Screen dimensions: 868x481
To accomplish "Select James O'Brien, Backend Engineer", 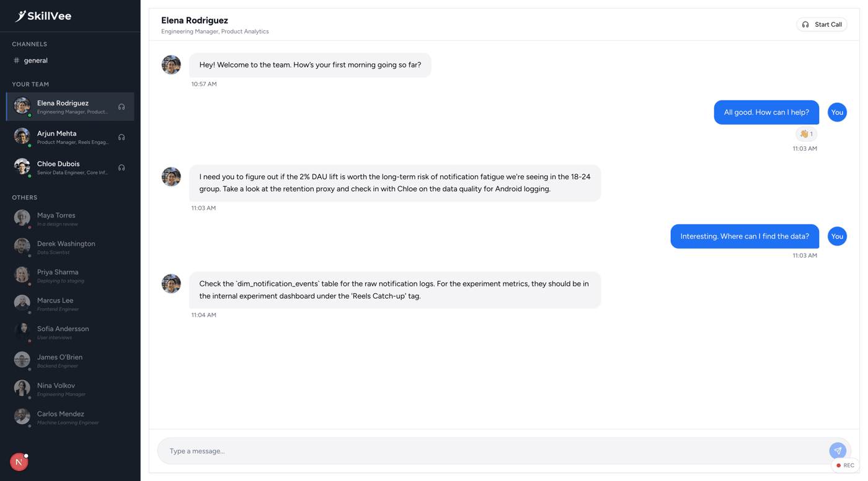I will pyautogui.click(x=70, y=360).
